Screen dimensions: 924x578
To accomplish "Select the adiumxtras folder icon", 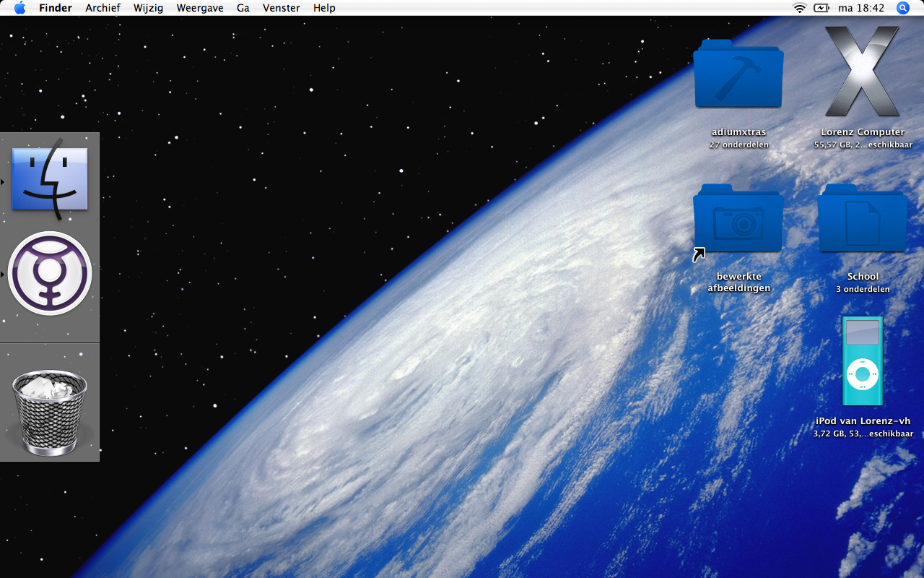I will (x=738, y=76).
